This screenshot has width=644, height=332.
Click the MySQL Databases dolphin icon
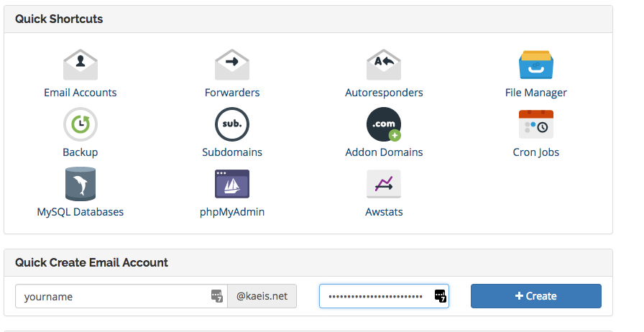(80, 184)
